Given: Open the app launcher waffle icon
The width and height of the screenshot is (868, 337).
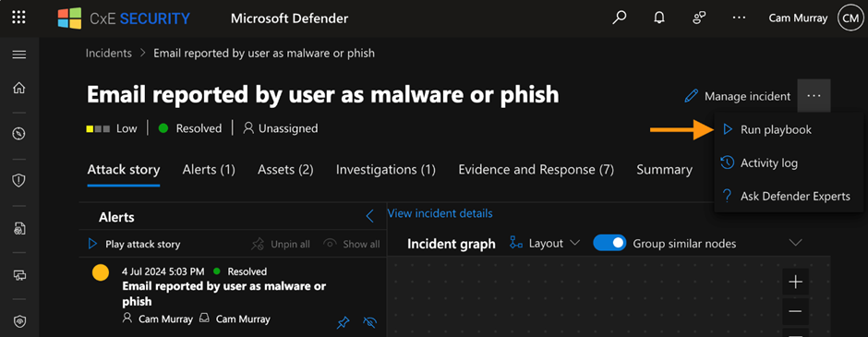Looking at the screenshot, I should pos(18,18).
